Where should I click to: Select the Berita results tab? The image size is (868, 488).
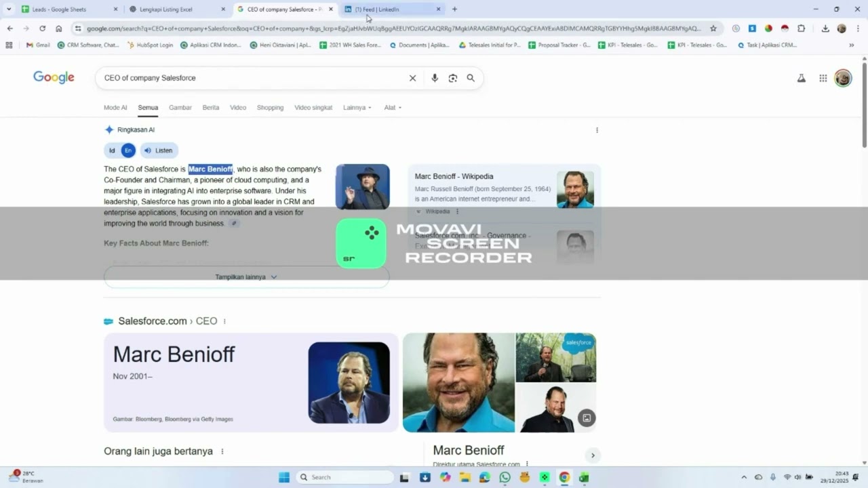coord(211,108)
